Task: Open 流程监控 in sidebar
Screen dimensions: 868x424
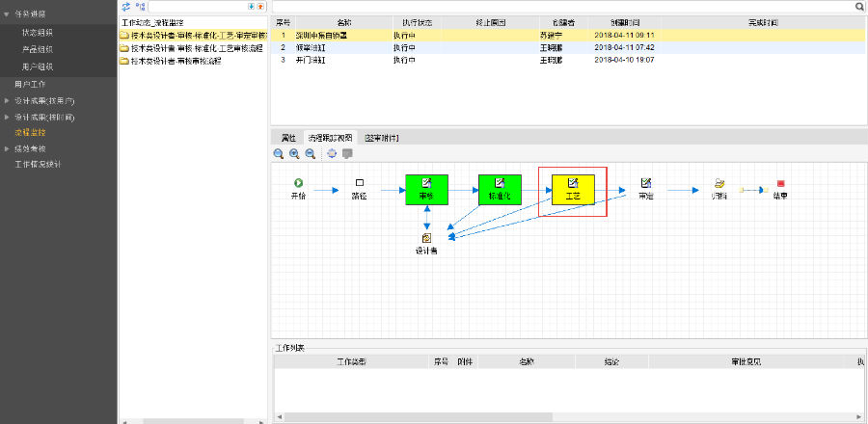Action: coord(30,133)
